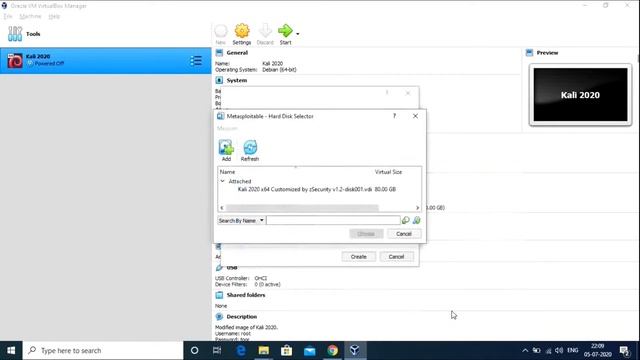Click Create in the background dialog
Screen dimensions: 640x360
[x=358, y=257]
